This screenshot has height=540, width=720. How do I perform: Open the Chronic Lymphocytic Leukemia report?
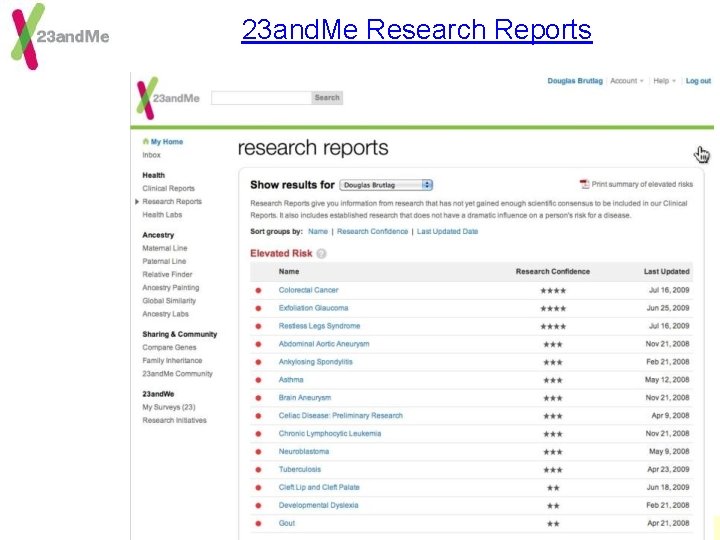(x=330, y=433)
